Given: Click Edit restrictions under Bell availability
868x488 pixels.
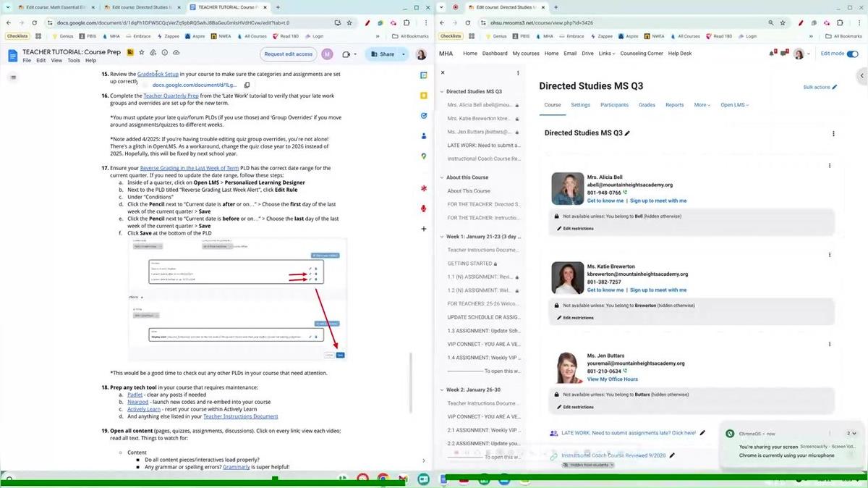Looking at the screenshot, I should click(x=575, y=228).
